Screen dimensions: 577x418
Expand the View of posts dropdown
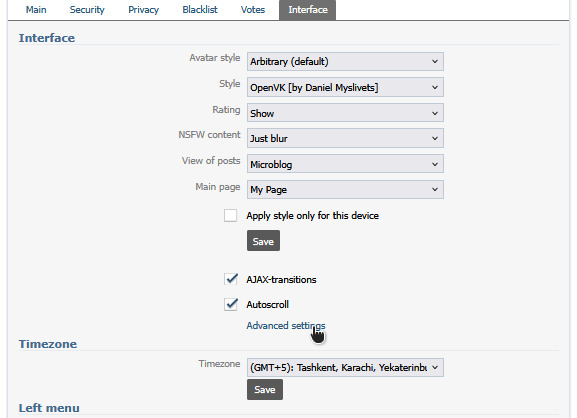click(x=345, y=164)
